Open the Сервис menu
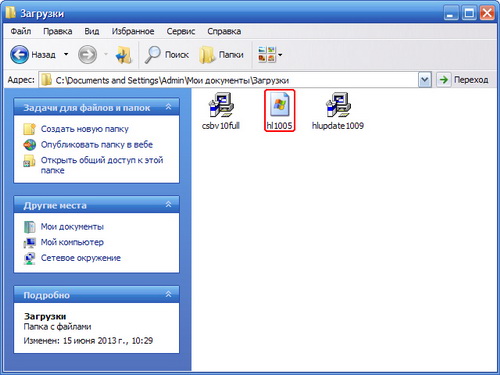The image size is (500, 375). point(181,31)
